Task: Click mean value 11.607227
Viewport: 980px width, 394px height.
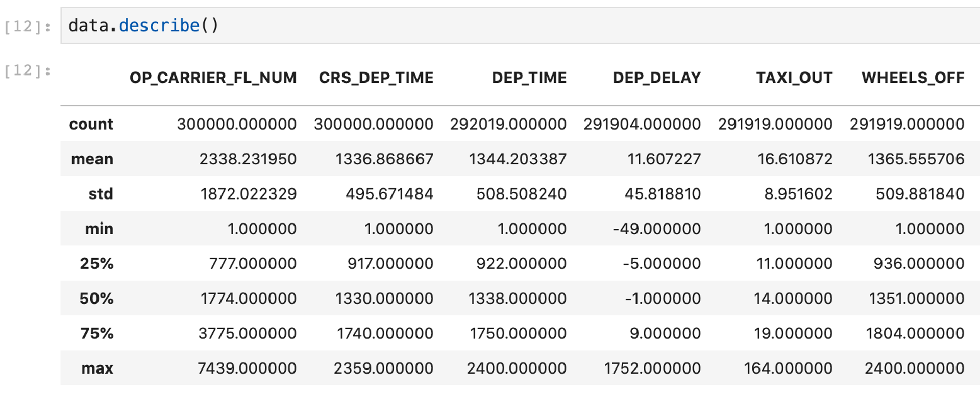Action: pos(664,159)
